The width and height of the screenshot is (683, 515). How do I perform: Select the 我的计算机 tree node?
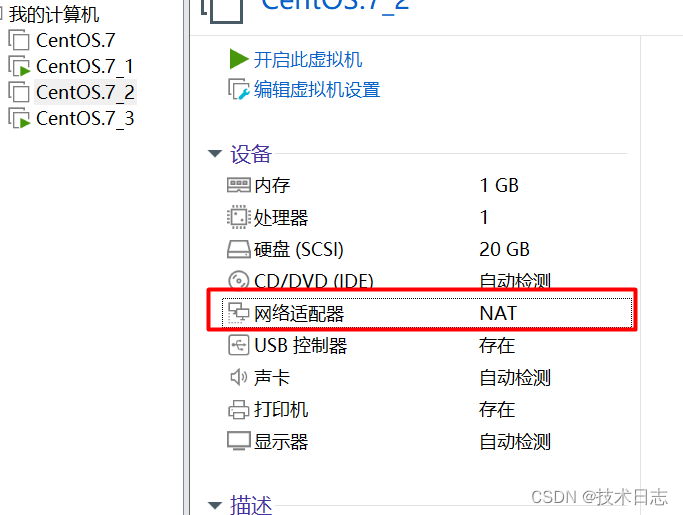[54, 14]
